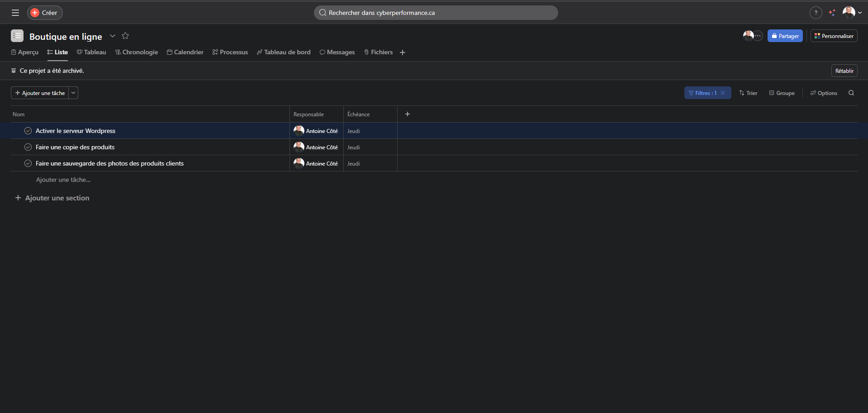Open task Faire une copie des produits

(75, 147)
